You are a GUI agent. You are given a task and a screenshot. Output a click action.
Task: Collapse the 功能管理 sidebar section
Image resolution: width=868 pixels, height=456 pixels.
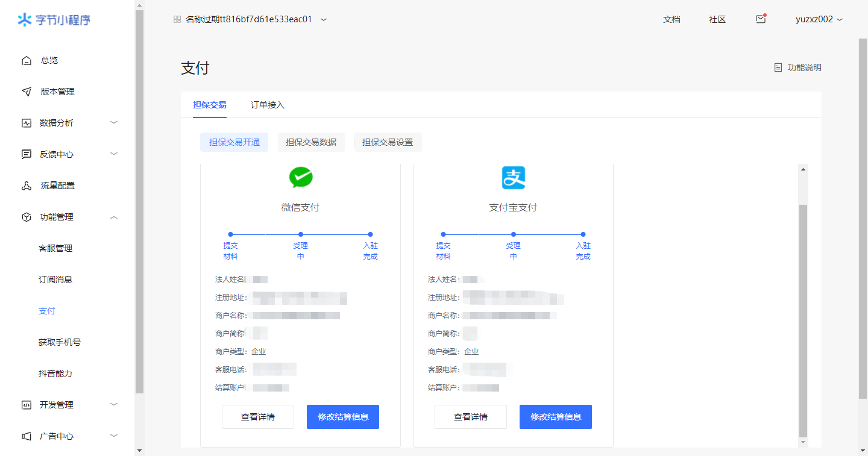pos(114,217)
